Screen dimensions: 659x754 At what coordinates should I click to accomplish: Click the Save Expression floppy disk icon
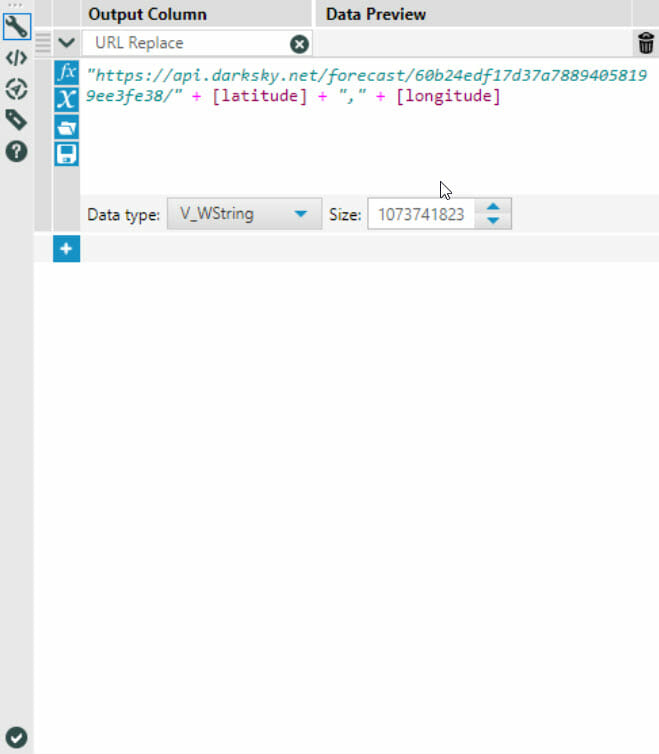(x=66, y=154)
